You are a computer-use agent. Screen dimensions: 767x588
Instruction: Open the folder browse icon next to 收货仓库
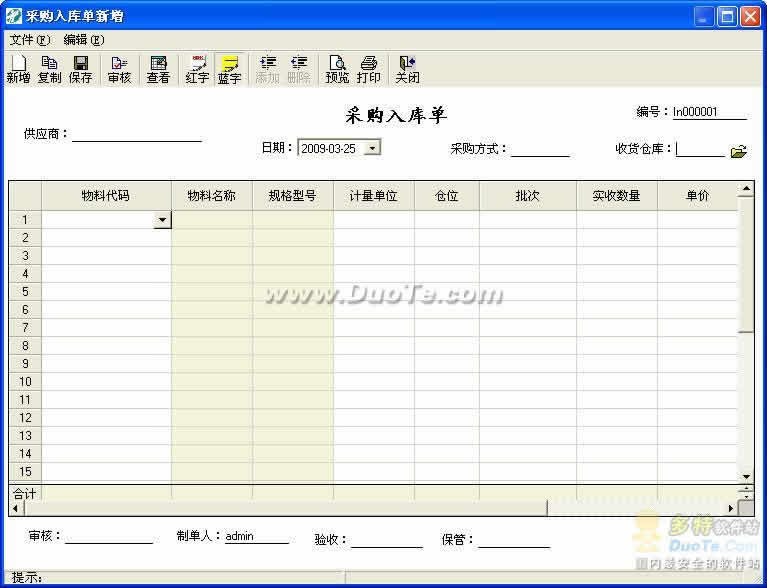tap(739, 152)
